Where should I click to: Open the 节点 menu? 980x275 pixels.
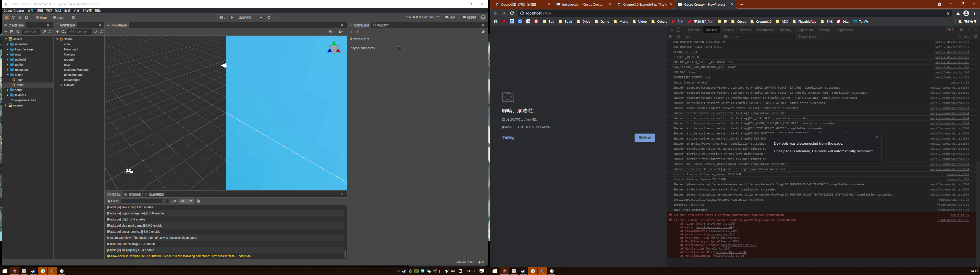[49, 11]
